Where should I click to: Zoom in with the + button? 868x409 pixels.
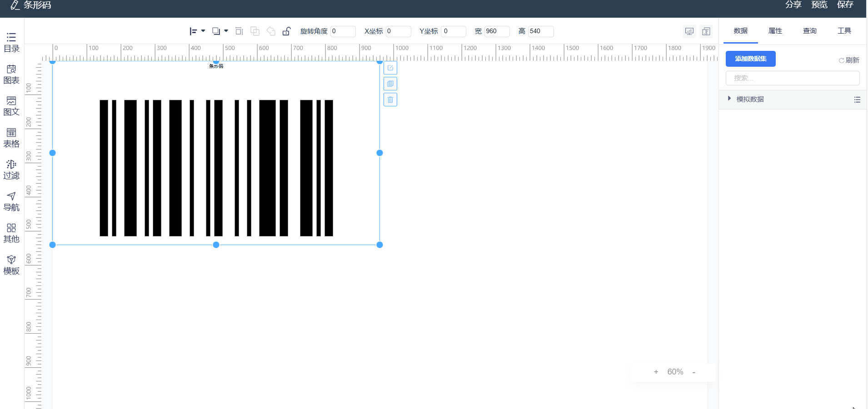tap(656, 372)
